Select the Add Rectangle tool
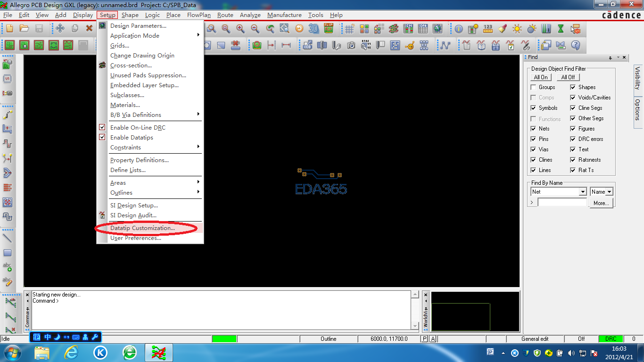The height and width of the screenshot is (362, 644). [x=8, y=253]
